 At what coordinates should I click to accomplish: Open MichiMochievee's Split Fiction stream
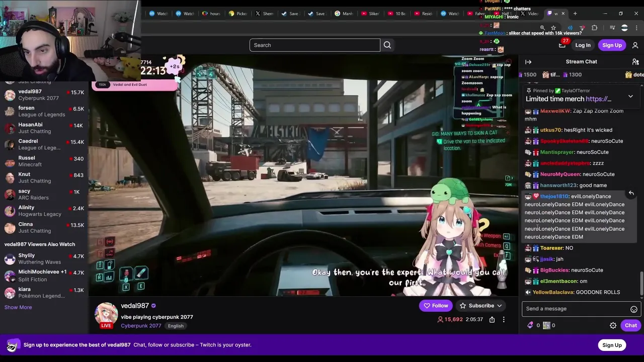point(44,276)
